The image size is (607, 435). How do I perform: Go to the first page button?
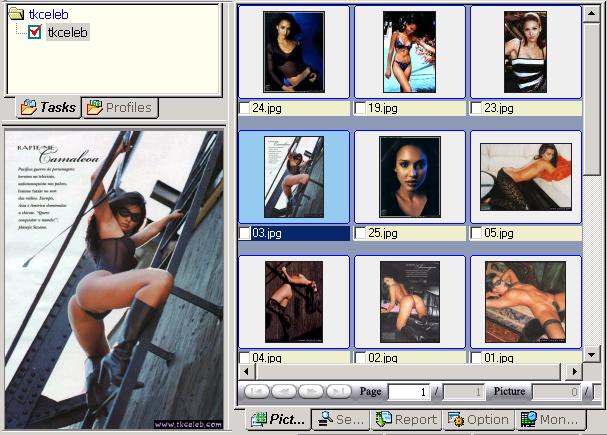point(256,391)
